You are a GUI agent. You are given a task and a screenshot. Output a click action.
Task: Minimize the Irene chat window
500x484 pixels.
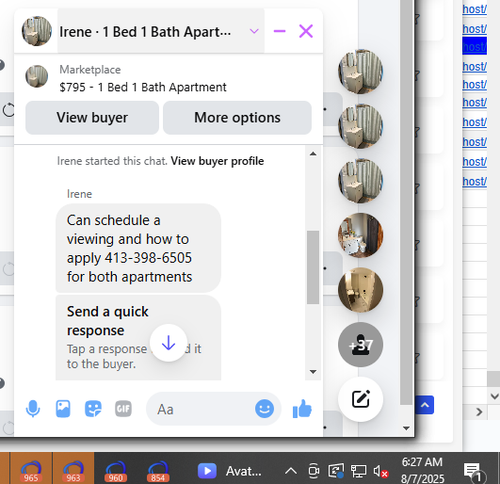click(x=279, y=31)
